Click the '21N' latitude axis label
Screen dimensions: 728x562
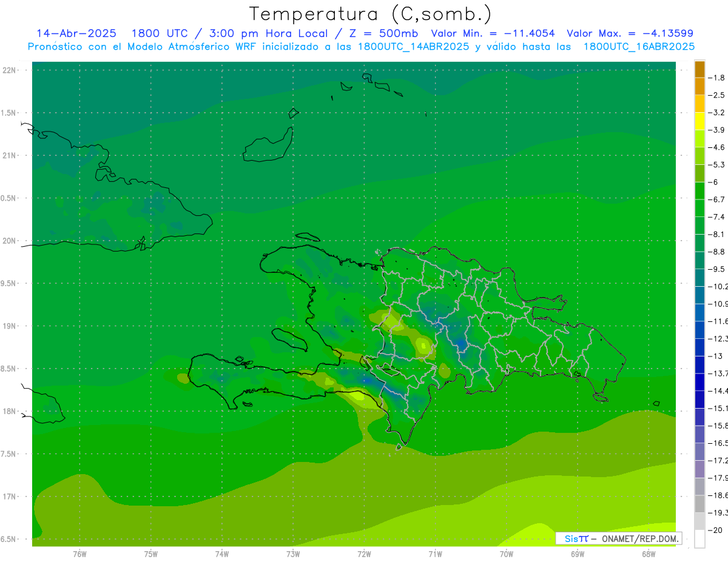(x=10, y=156)
